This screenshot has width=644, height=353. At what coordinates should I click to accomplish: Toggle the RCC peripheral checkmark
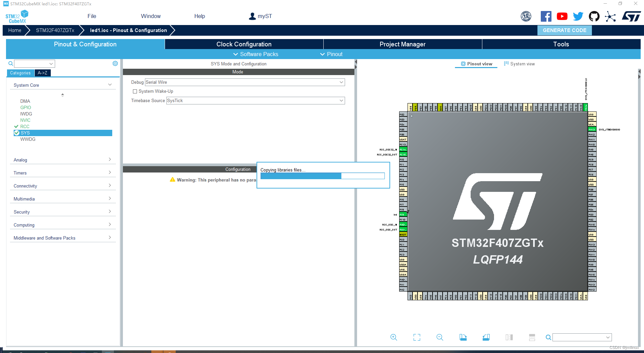point(16,126)
